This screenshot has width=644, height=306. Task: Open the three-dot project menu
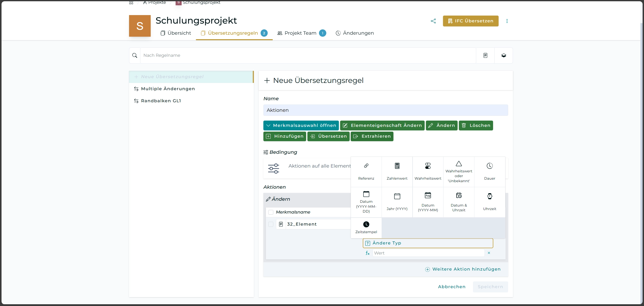point(507,21)
